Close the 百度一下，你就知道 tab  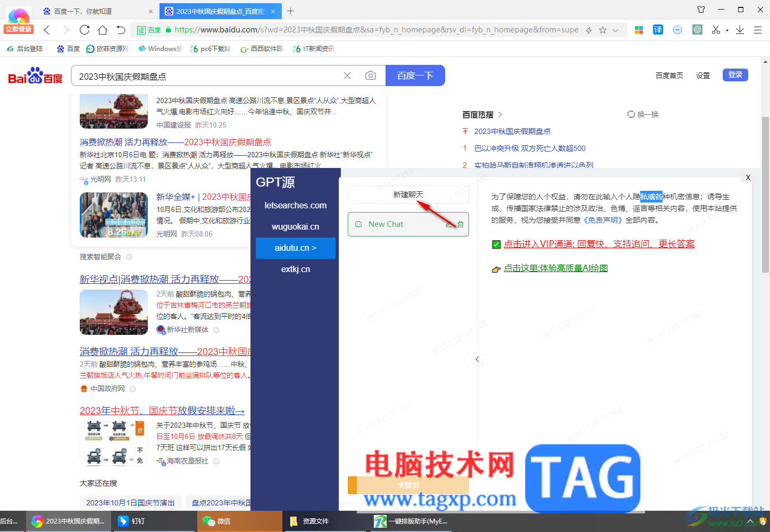click(x=150, y=11)
